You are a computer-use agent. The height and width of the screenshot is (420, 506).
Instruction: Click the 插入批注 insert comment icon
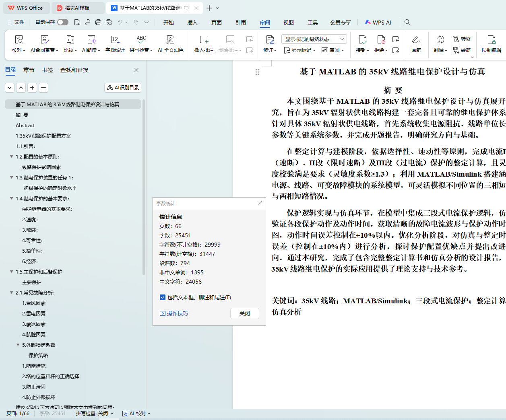pos(204,40)
